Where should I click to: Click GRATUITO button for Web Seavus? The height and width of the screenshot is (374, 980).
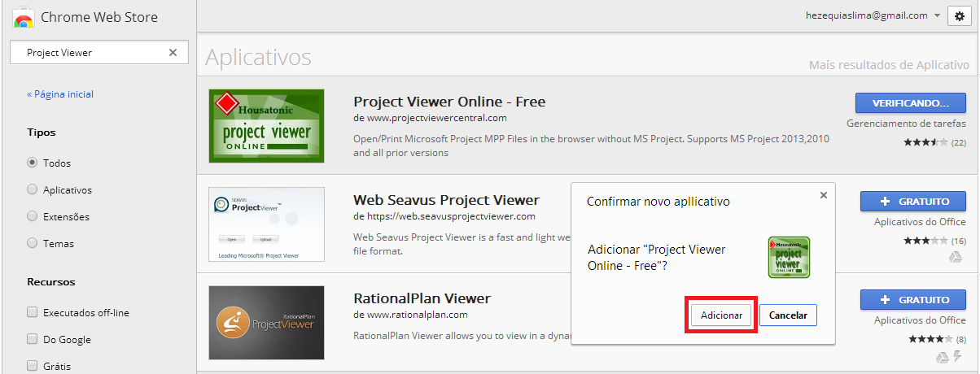click(913, 202)
